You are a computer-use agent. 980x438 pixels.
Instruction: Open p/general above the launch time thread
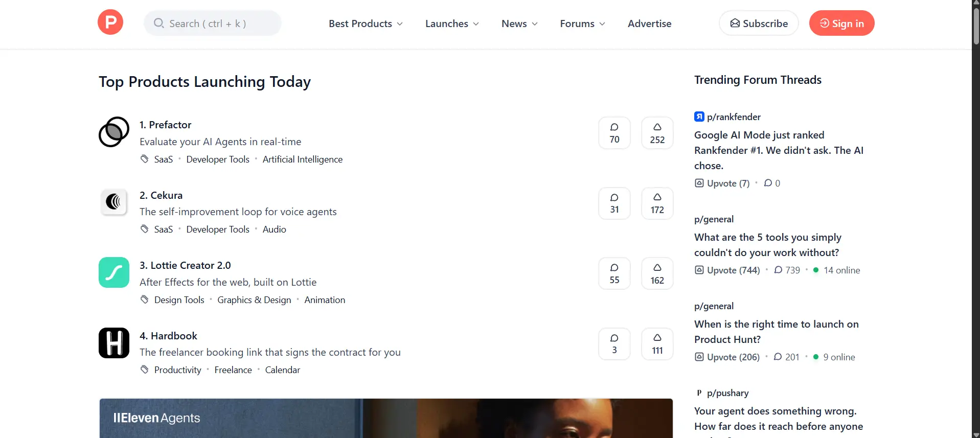coord(714,306)
